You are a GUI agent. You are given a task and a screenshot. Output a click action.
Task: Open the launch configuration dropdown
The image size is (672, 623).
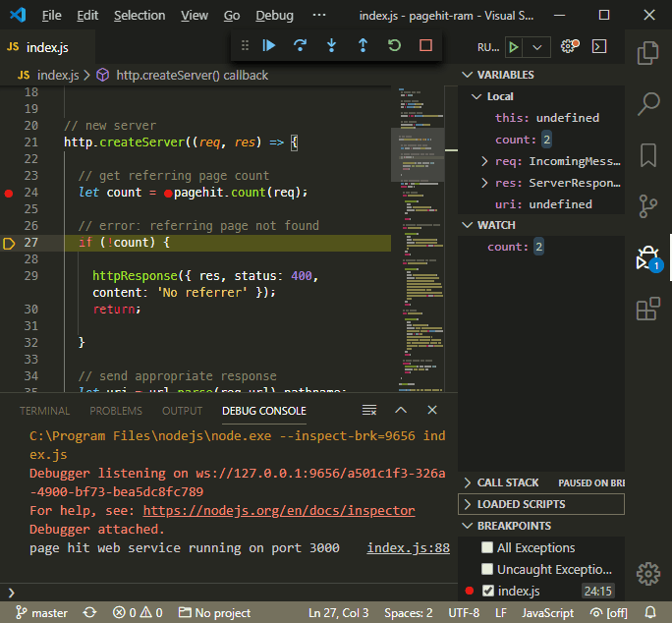click(x=537, y=47)
